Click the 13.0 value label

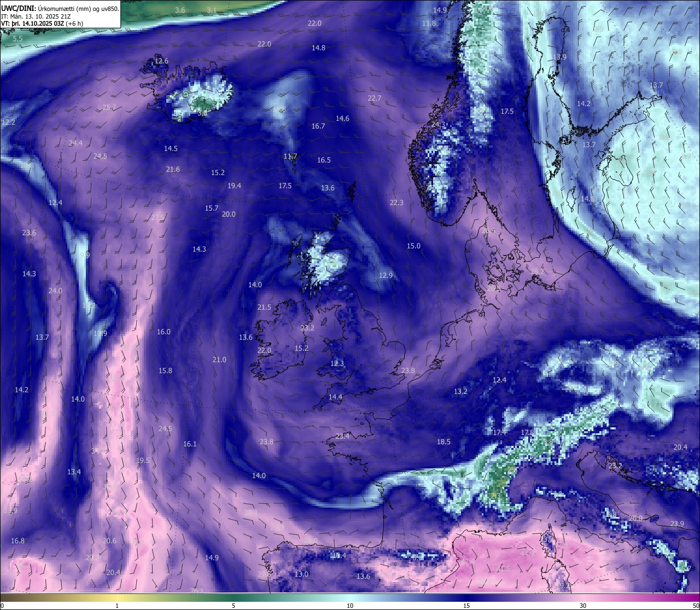coord(301,574)
